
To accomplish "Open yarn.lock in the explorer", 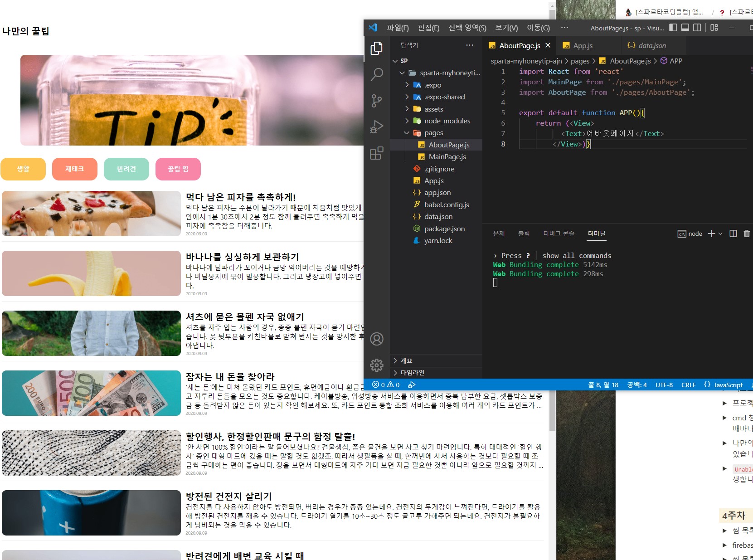I will 436,241.
